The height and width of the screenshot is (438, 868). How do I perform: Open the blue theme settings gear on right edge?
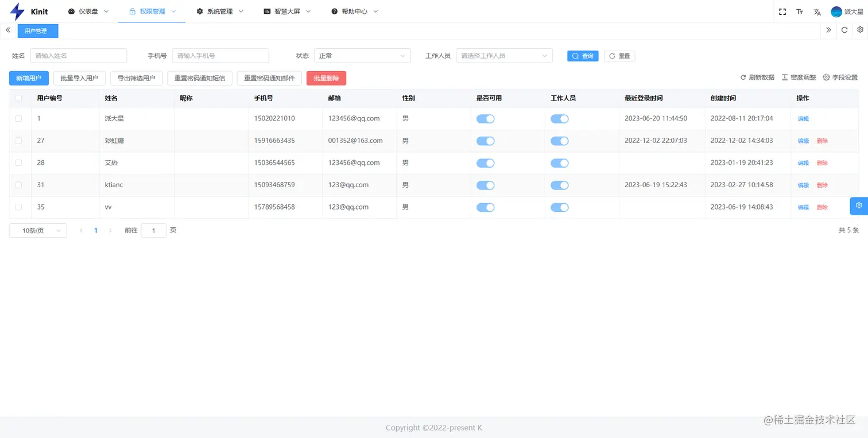click(x=859, y=205)
